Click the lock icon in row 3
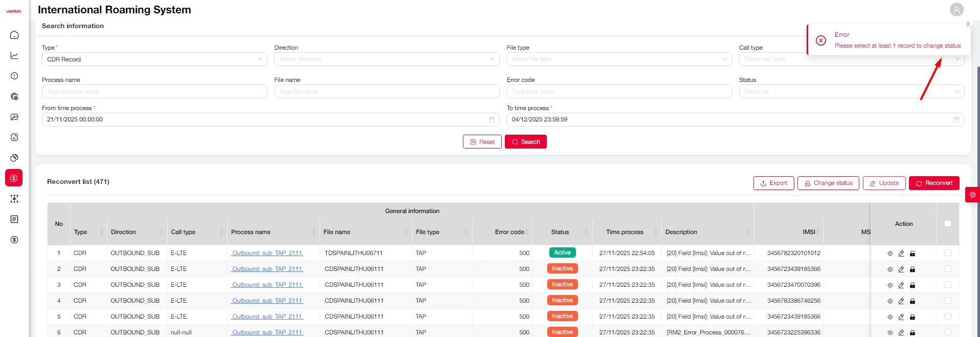 click(x=912, y=285)
